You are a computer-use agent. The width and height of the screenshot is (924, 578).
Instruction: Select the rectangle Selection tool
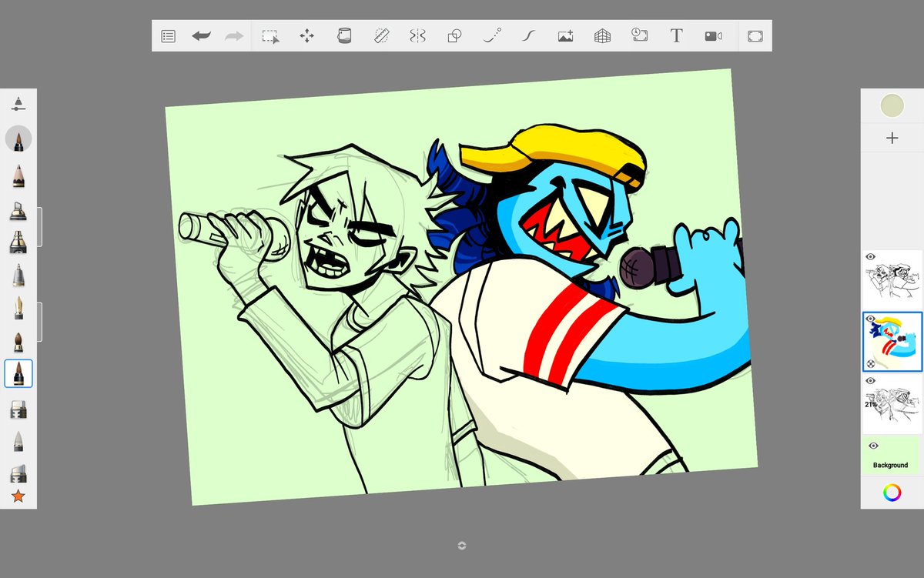point(270,35)
